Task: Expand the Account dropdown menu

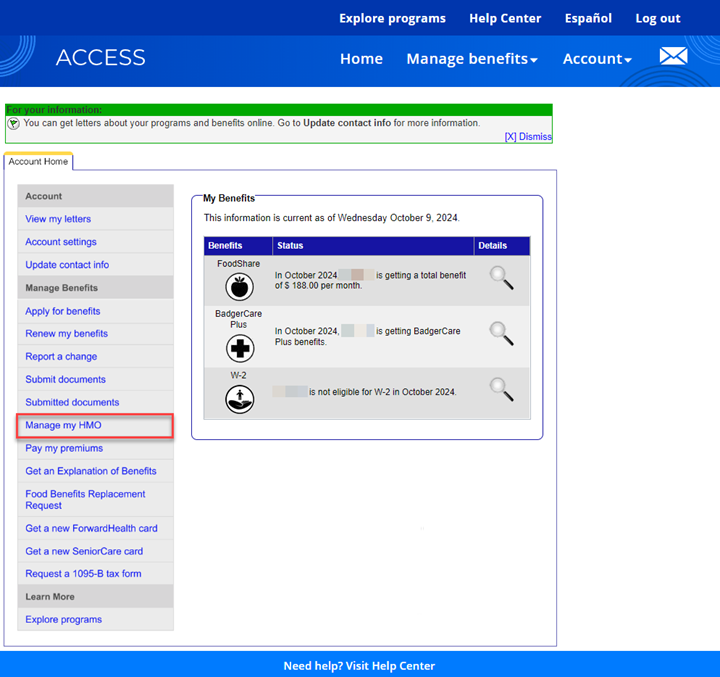Action: click(x=596, y=59)
